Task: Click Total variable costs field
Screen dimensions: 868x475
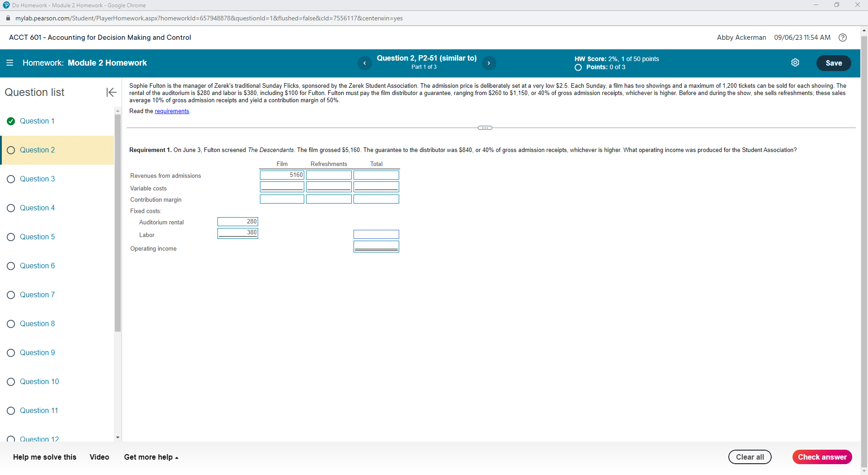Action: tap(376, 186)
